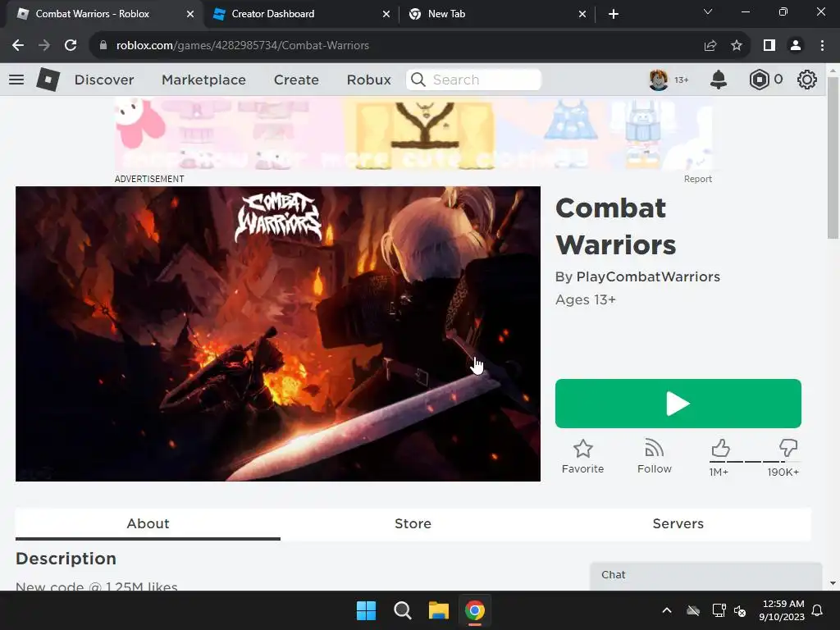Give a thumbs up like
Image resolution: width=840 pixels, height=630 pixels.
point(720,448)
